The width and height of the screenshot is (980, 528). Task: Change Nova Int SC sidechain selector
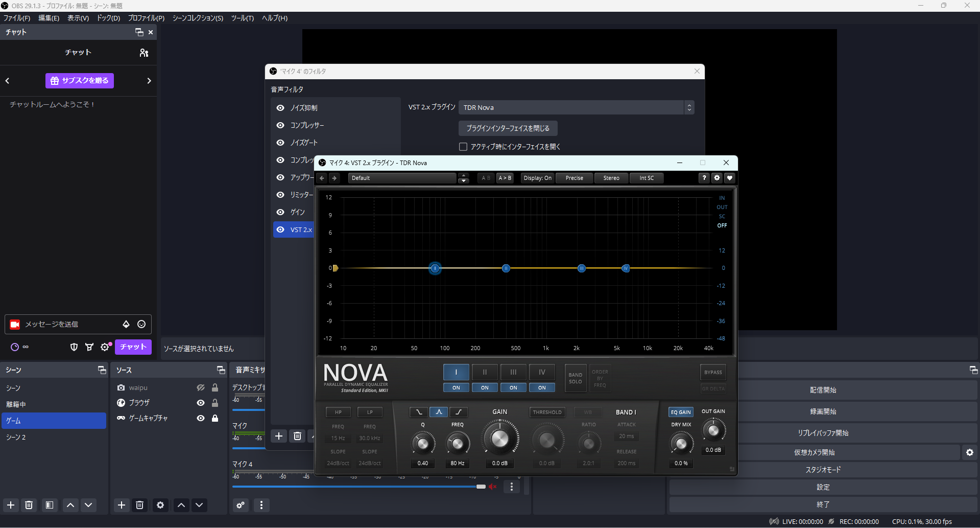tap(647, 178)
